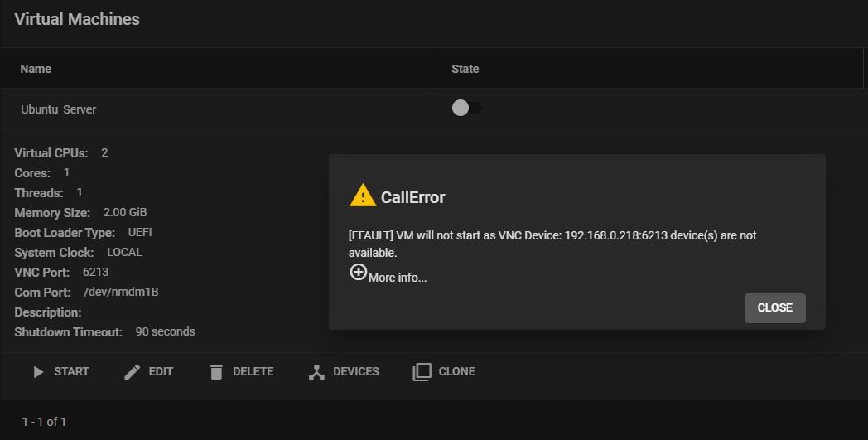Toggle the Ubuntu_Server state switch
This screenshot has height=440, width=868.
(x=466, y=108)
